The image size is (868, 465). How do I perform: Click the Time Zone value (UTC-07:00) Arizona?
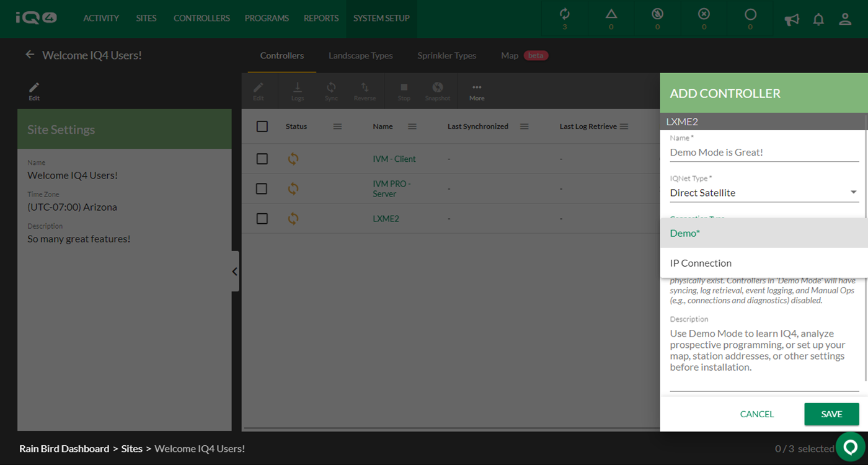point(72,207)
